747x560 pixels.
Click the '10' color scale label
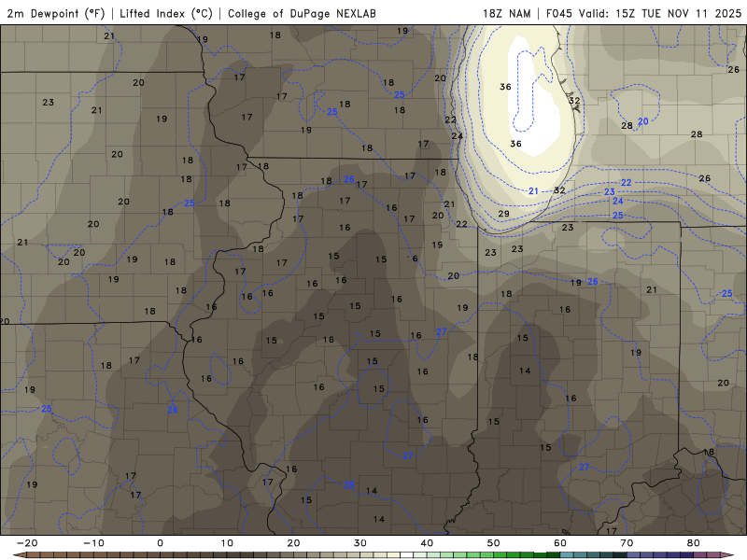pos(227,543)
